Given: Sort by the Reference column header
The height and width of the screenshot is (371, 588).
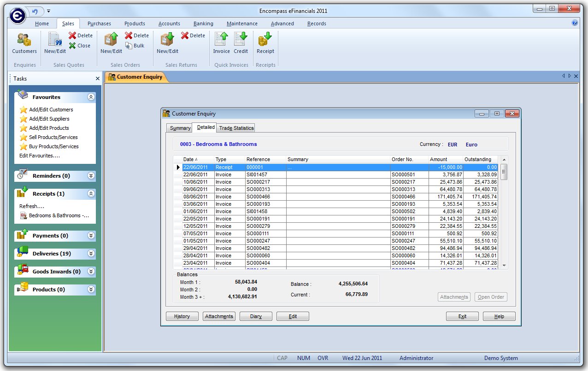Looking at the screenshot, I should click(265, 159).
